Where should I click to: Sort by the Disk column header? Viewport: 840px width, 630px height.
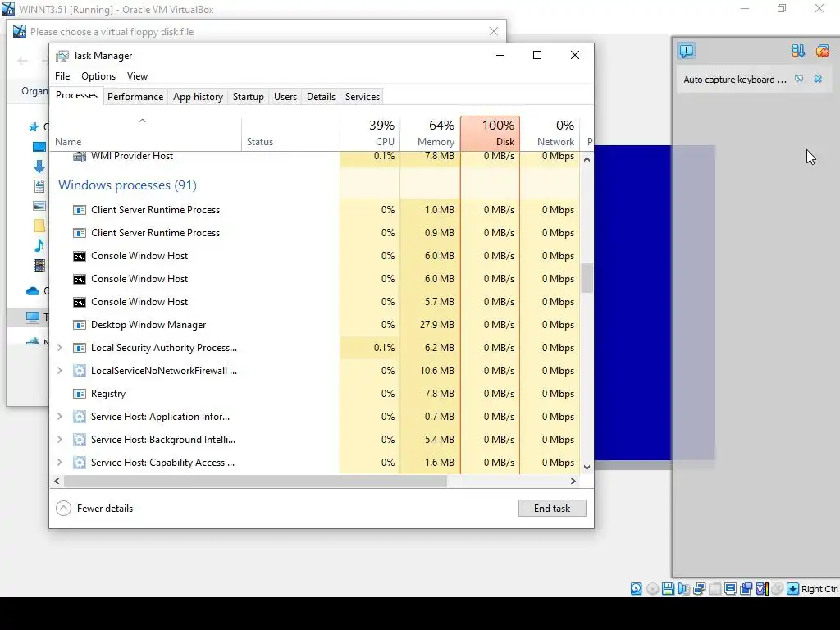coord(491,134)
